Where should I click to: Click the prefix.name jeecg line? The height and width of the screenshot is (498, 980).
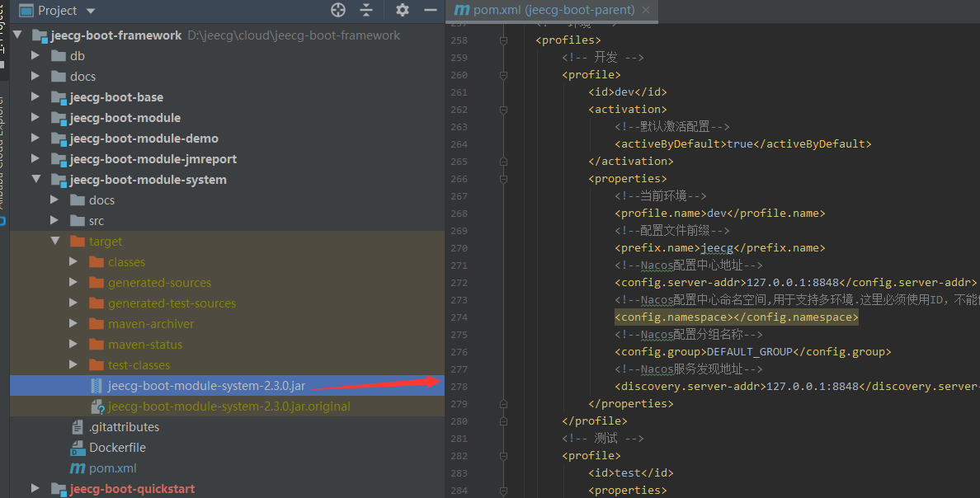(x=719, y=248)
